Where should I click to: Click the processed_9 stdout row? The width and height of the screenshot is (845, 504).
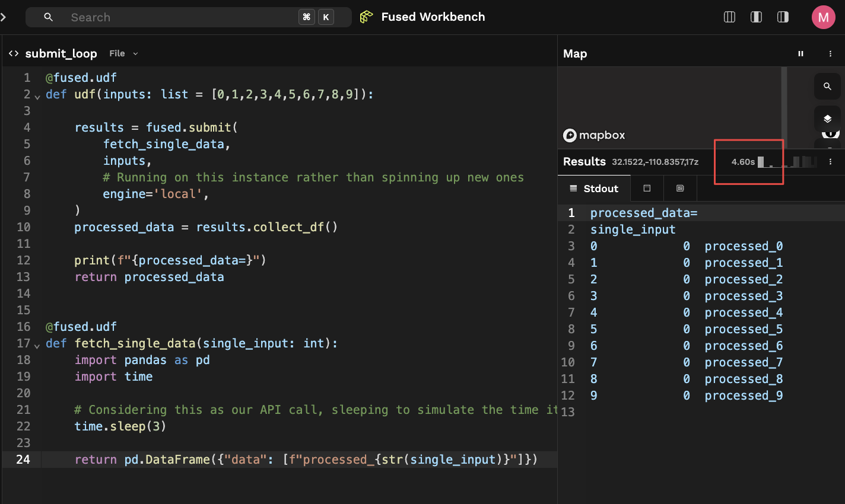687,395
